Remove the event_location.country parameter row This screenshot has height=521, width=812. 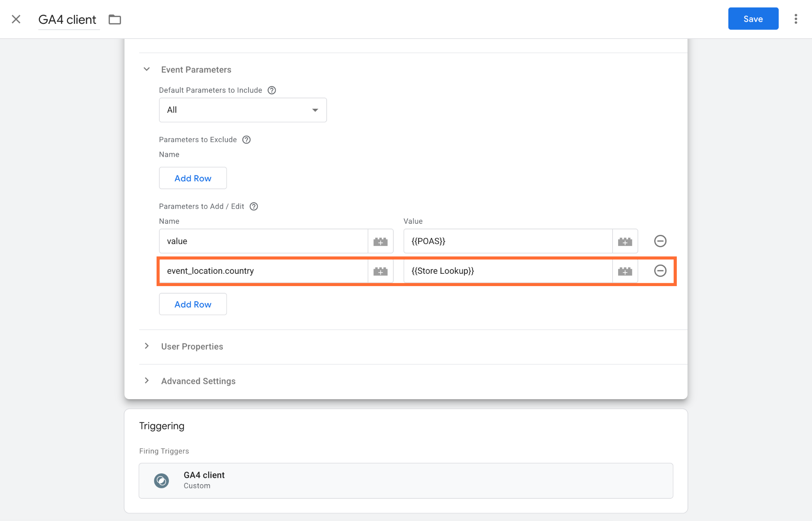click(x=660, y=271)
